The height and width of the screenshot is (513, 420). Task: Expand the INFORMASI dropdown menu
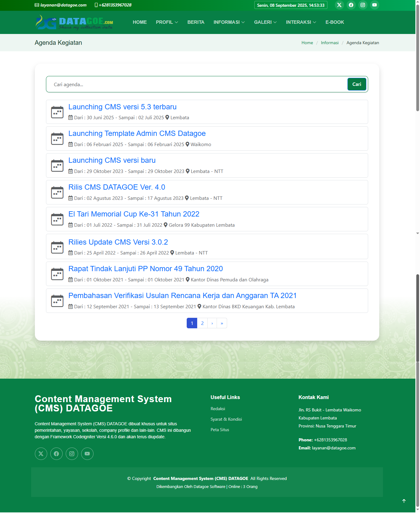click(x=229, y=22)
